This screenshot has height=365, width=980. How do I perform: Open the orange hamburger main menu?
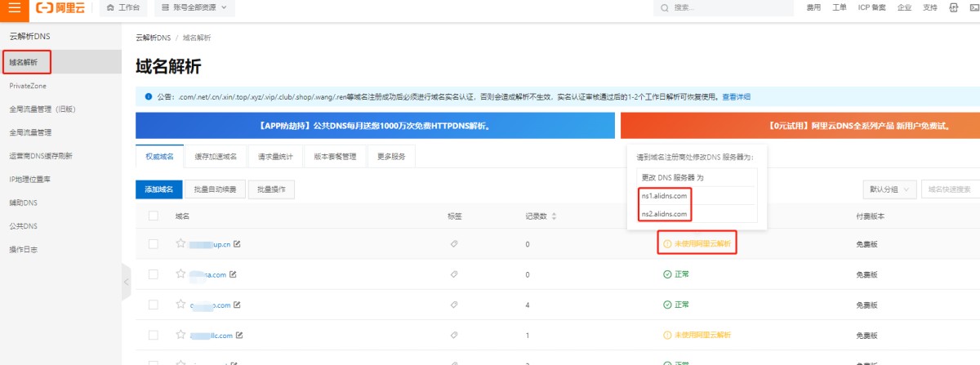[15, 8]
